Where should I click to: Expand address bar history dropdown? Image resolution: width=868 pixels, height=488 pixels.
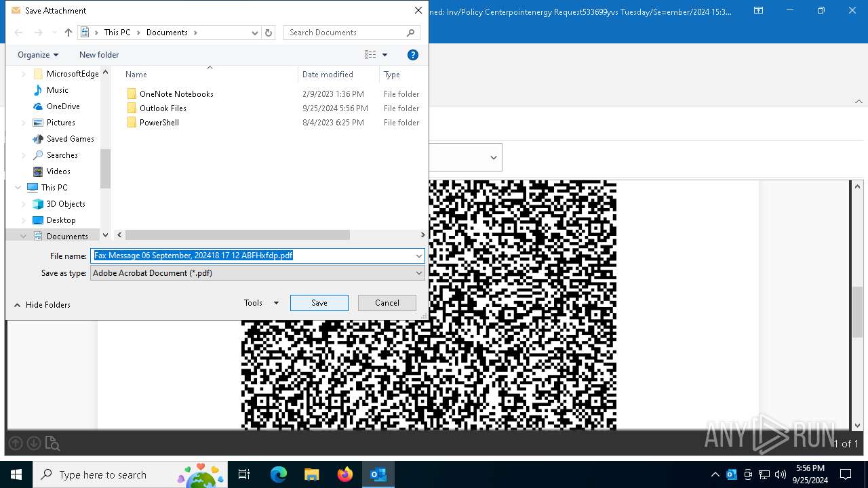click(255, 33)
